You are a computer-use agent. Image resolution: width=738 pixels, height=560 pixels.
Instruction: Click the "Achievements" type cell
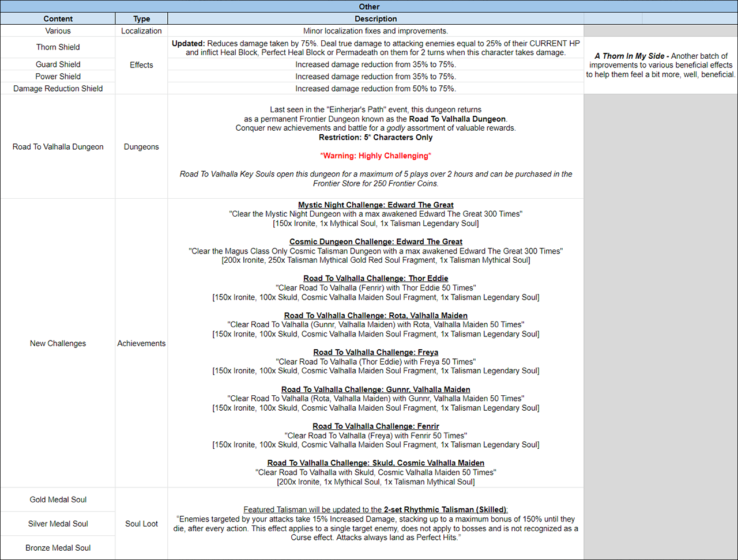click(x=141, y=343)
